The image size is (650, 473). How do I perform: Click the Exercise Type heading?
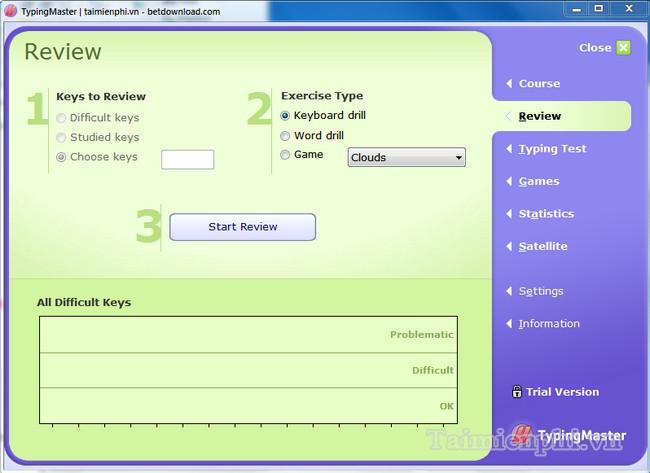[322, 96]
